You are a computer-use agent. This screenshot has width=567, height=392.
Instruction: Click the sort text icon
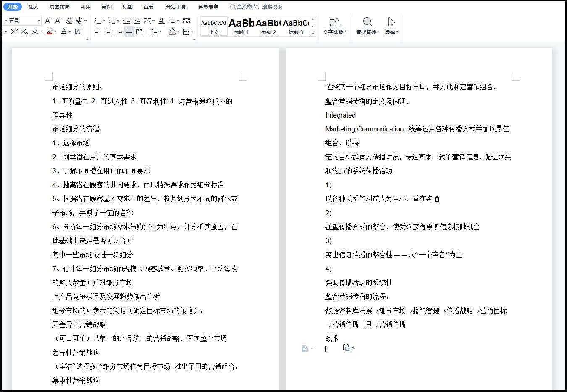(x=162, y=21)
